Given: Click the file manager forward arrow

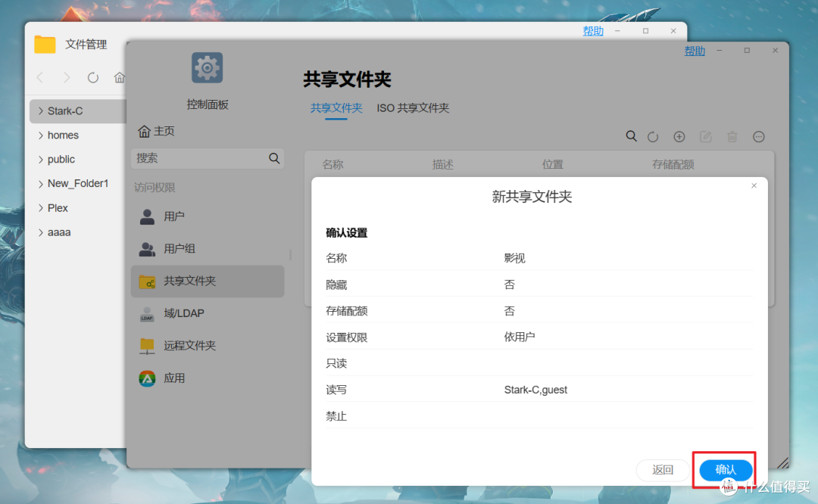Looking at the screenshot, I should [67, 78].
